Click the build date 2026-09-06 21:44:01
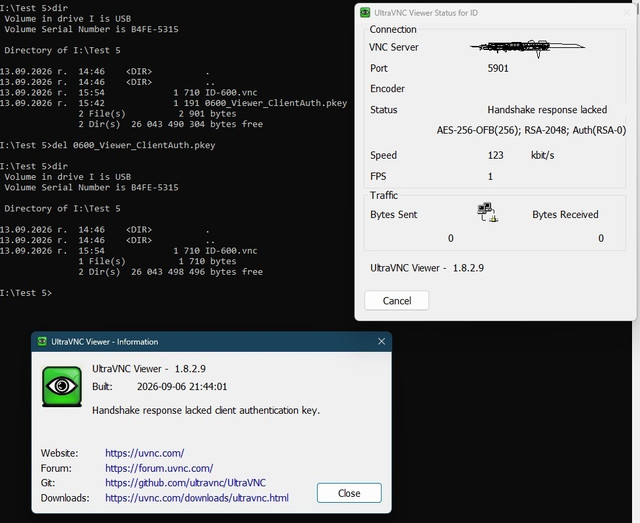The width and height of the screenshot is (640, 523). point(182,387)
